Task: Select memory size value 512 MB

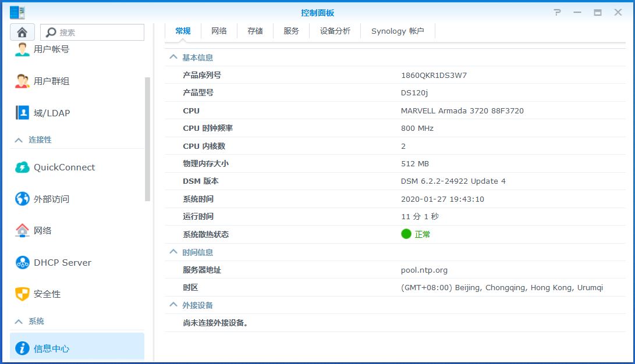Action: point(414,163)
